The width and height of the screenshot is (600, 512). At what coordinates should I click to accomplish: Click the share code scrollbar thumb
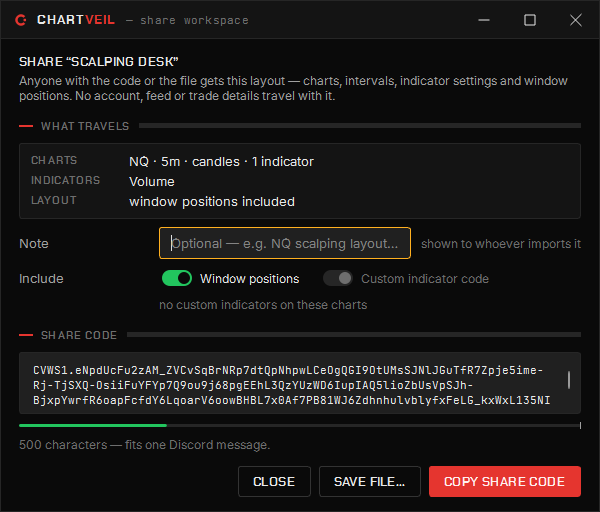pyautogui.click(x=569, y=380)
